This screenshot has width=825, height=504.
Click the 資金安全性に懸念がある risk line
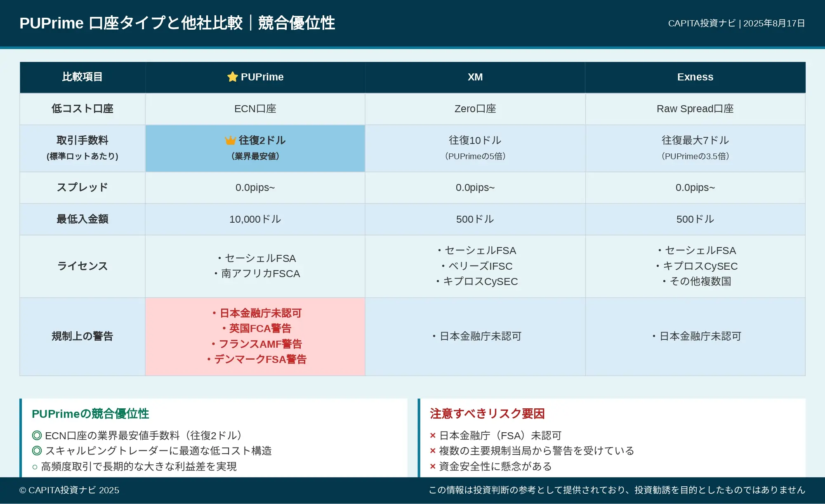pos(491,467)
